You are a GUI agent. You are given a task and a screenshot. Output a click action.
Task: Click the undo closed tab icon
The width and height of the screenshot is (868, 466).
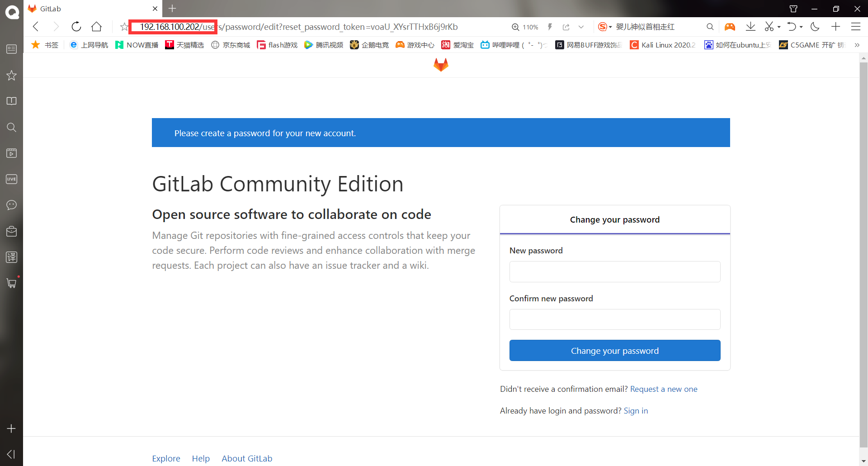tap(792, 27)
